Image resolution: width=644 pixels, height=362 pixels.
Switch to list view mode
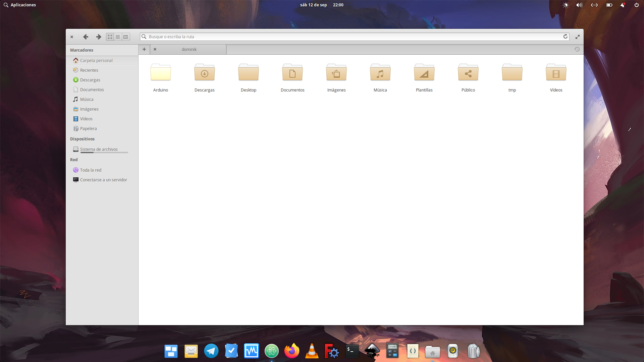[x=118, y=37]
